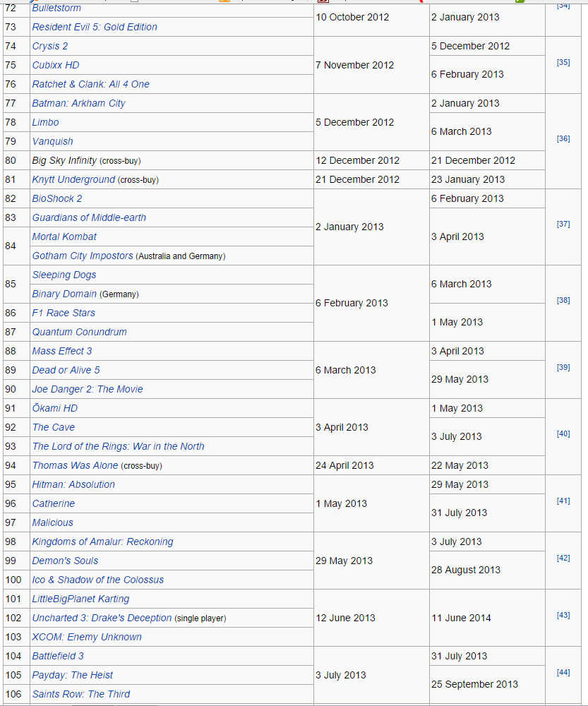The width and height of the screenshot is (588, 706).
Task: Open the Joe Danger 2: The Movie link
Action: pos(88,389)
